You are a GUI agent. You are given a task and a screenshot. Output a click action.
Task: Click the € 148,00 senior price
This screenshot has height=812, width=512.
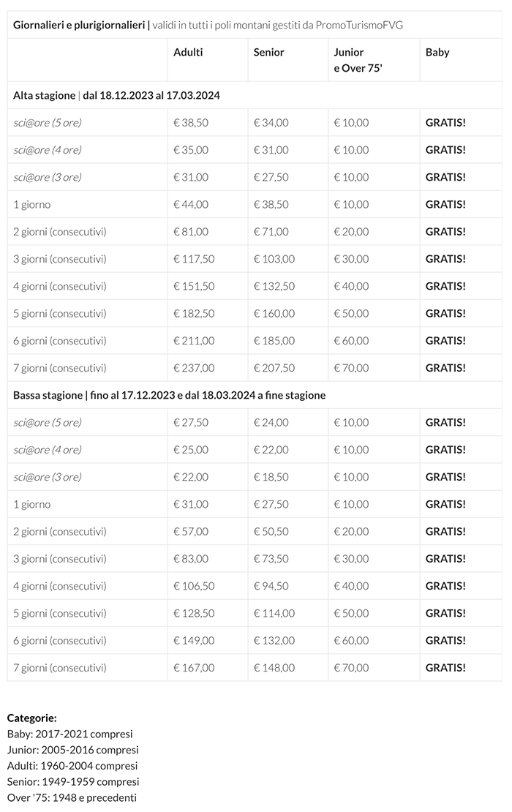274,668
